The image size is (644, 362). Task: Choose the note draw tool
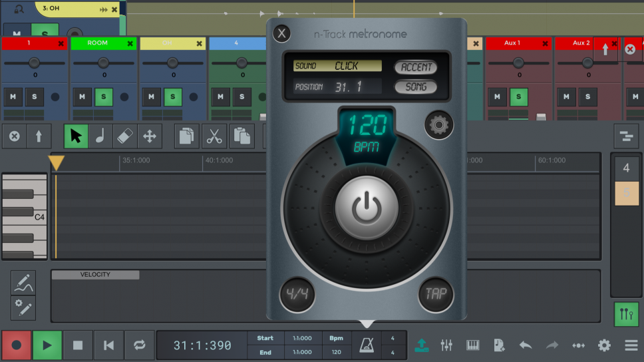[100, 136]
